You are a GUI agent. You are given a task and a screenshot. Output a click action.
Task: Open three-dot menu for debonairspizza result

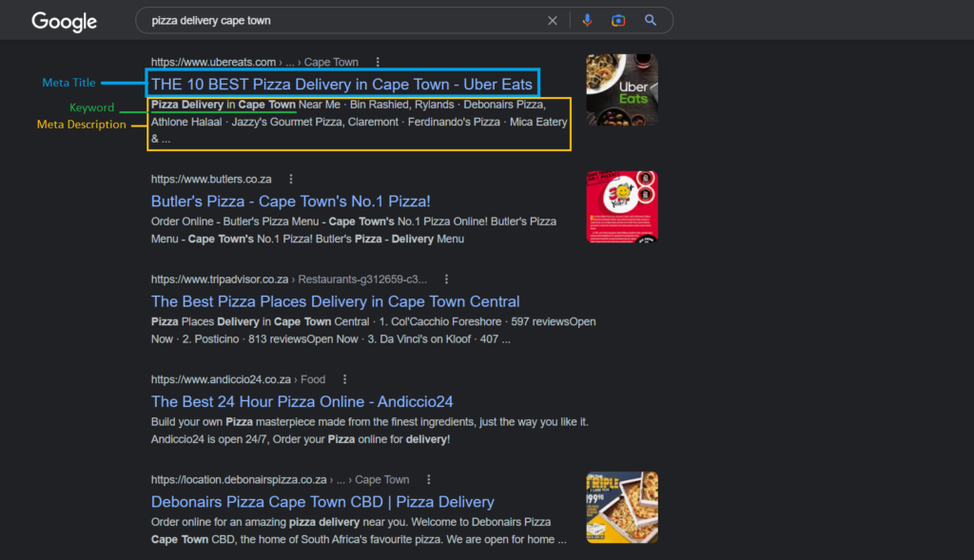[429, 479]
